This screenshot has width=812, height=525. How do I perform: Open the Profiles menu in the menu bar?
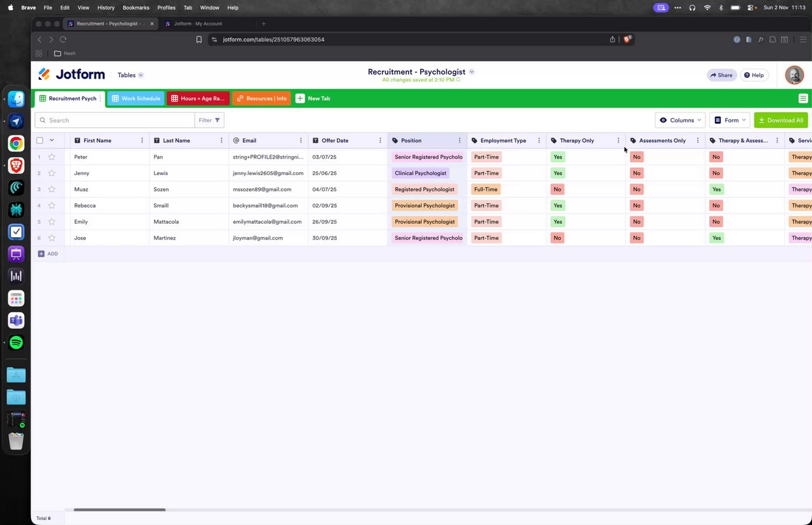[x=166, y=8]
